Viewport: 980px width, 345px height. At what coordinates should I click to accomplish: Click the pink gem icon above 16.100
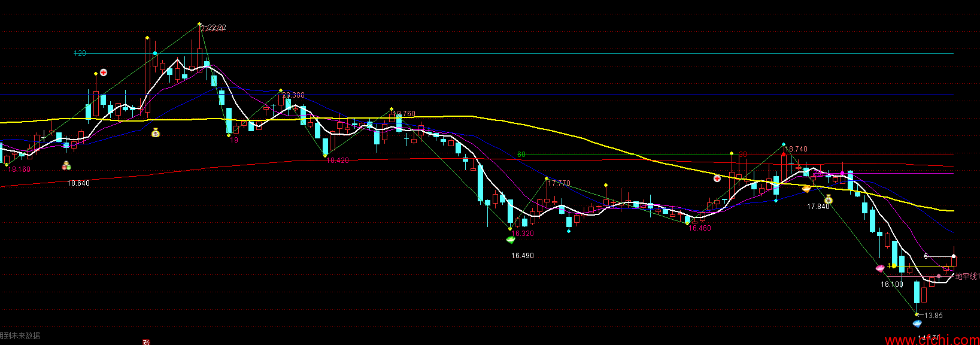click(880, 268)
